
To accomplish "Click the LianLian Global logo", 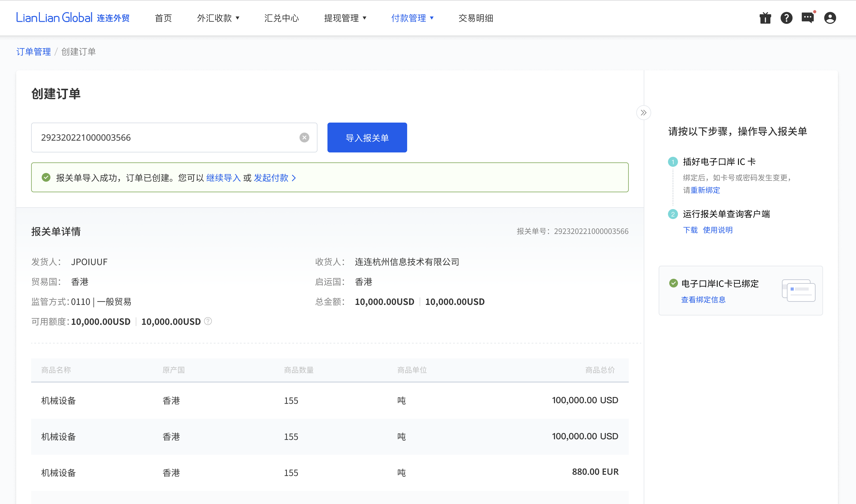I will pyautogui.click(x=73, y=18).
